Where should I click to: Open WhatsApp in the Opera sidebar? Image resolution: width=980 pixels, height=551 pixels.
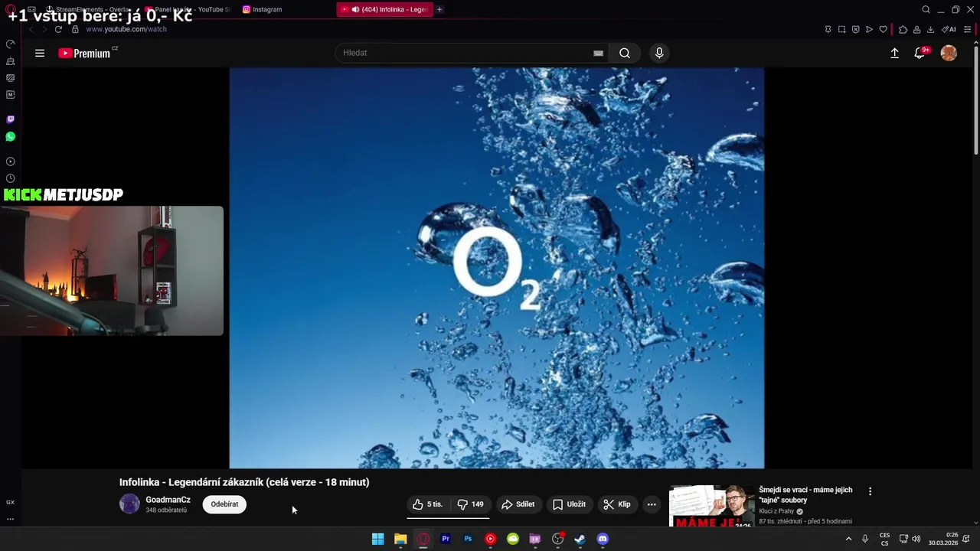pyautogui.click(x=10, y=136)
